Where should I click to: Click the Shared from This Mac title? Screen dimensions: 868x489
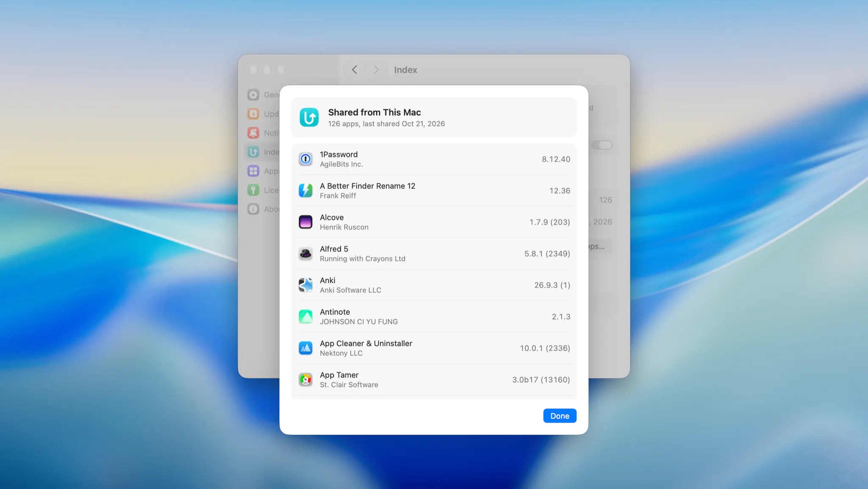374,112
